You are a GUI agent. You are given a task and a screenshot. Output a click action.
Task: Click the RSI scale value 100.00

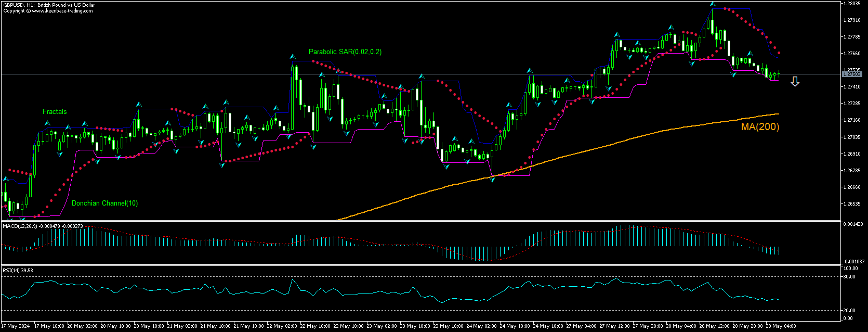(851, 269)
